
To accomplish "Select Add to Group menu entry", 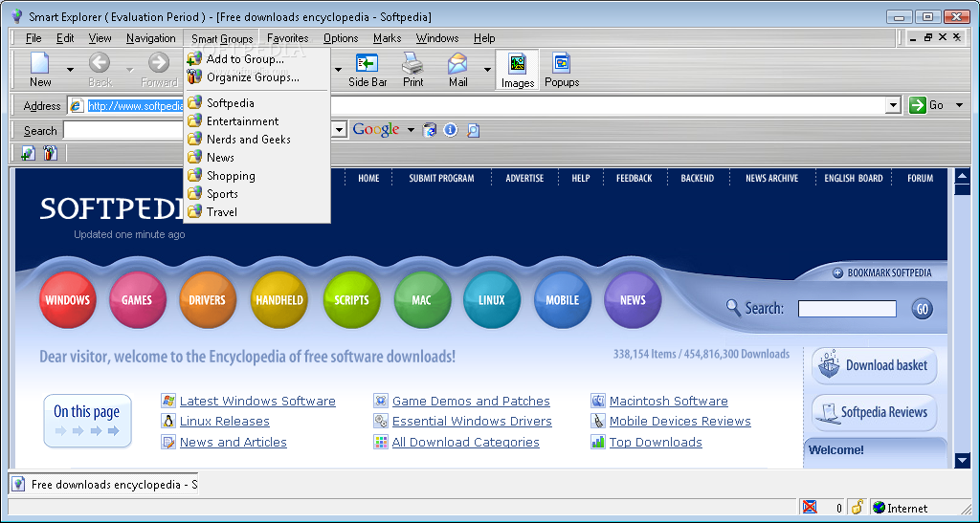I will (256, 59).
